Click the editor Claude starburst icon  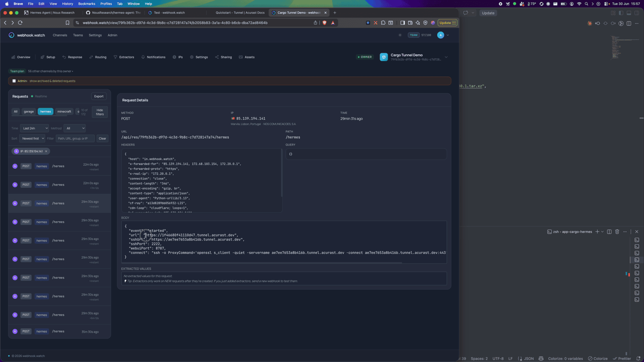(x=590, y=23)
